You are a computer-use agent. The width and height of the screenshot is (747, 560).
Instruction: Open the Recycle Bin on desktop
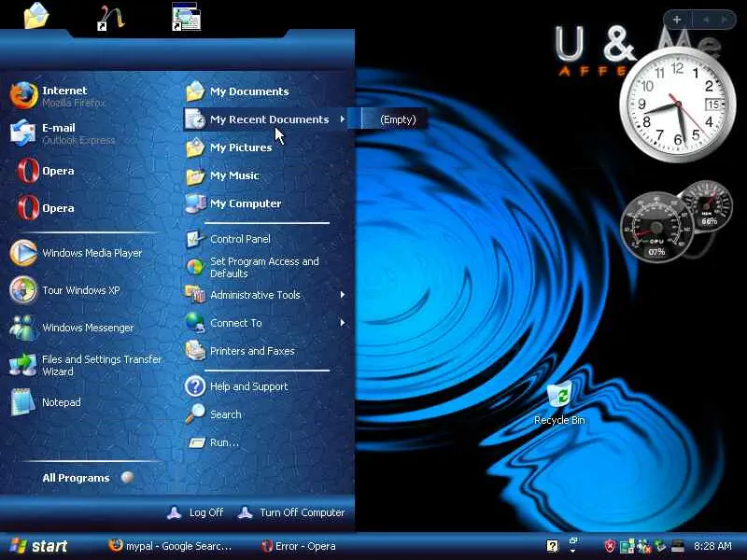tap(559, 402)
